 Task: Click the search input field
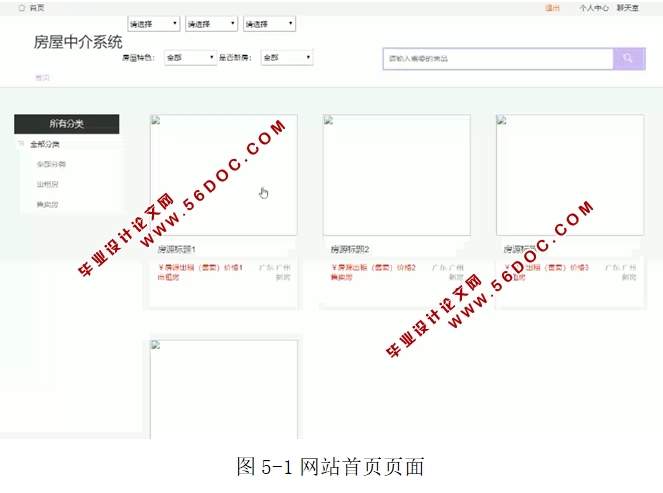[x=497, y=59]
